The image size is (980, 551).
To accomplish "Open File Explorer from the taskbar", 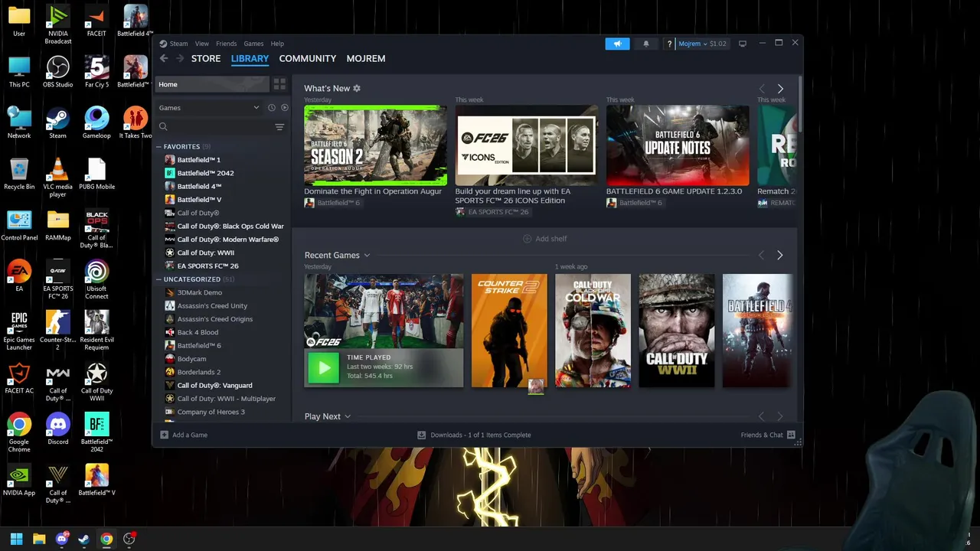I will click(x=39, y=539).
